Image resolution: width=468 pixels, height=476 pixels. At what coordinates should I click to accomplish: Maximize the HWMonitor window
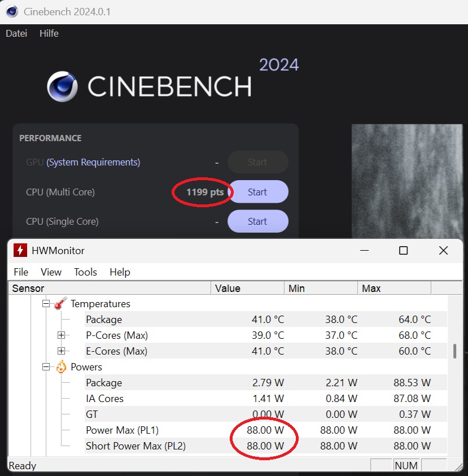pyautogui.click(x=403, y=251)
